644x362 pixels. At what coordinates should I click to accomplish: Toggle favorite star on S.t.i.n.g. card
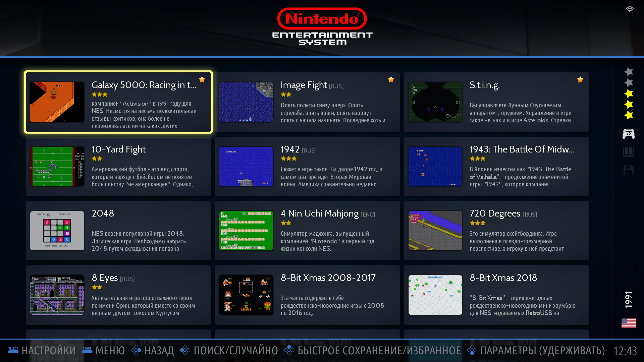tap(580, 79)
